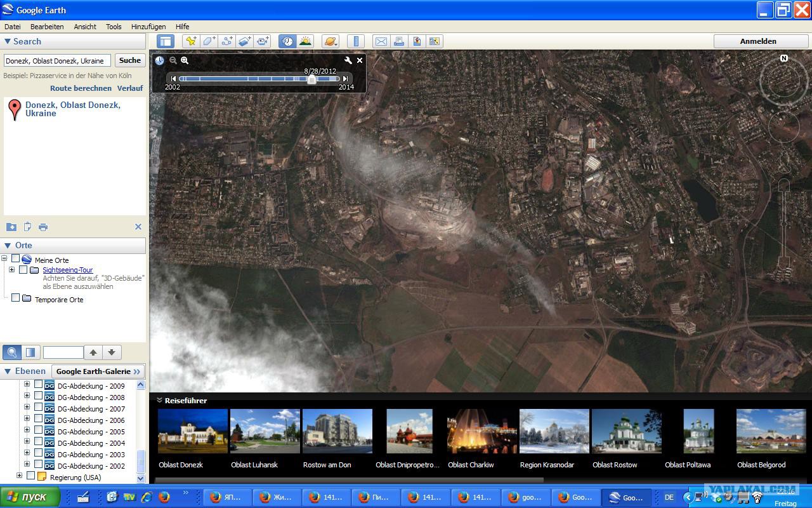
Task: Collapse the Meine Orte tree node
Action: point(4,258)
